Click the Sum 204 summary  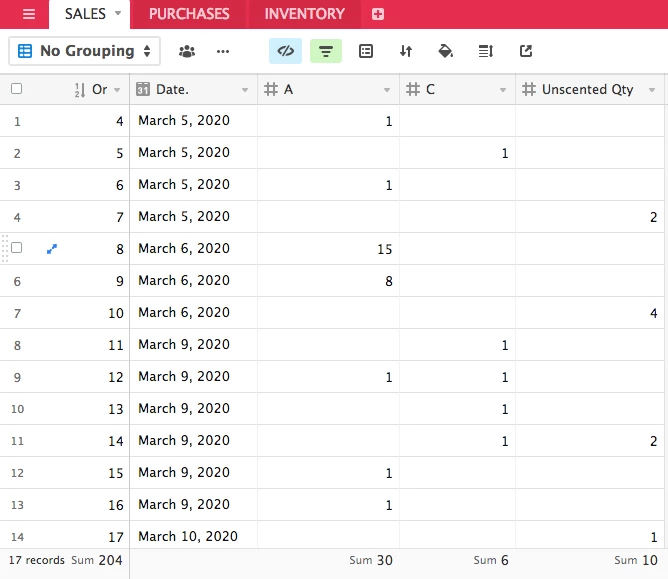[97, 560]
